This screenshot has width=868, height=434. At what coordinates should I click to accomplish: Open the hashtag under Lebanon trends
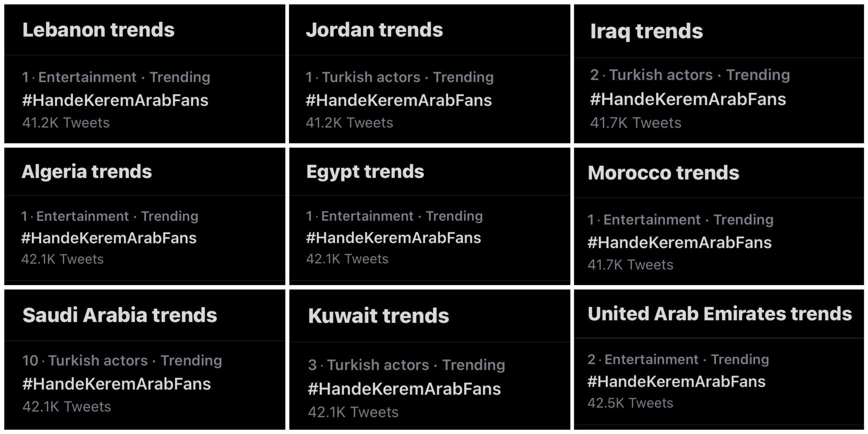click(115, 100)
